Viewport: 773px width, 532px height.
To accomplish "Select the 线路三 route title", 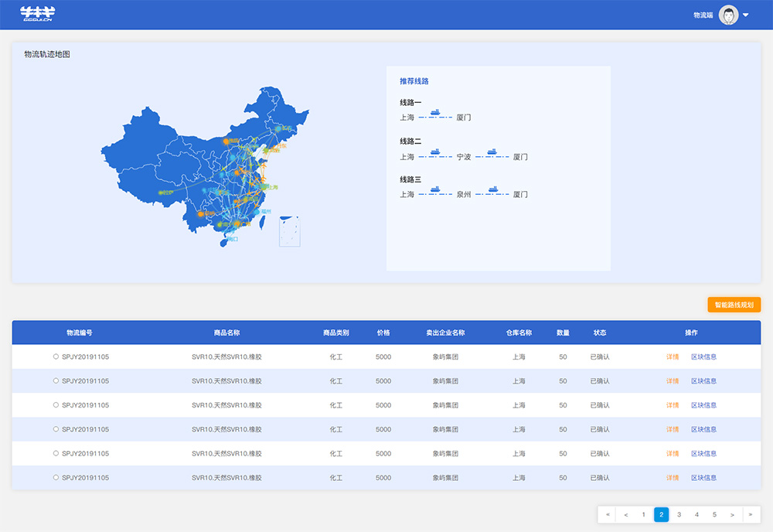I will [x=410, y=179].
